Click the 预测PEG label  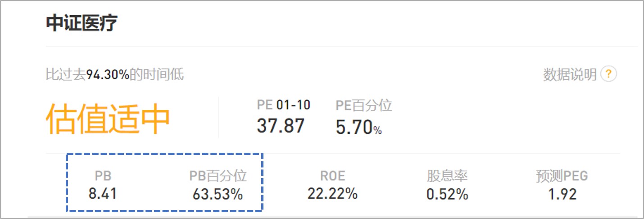(x=562, y=176)
